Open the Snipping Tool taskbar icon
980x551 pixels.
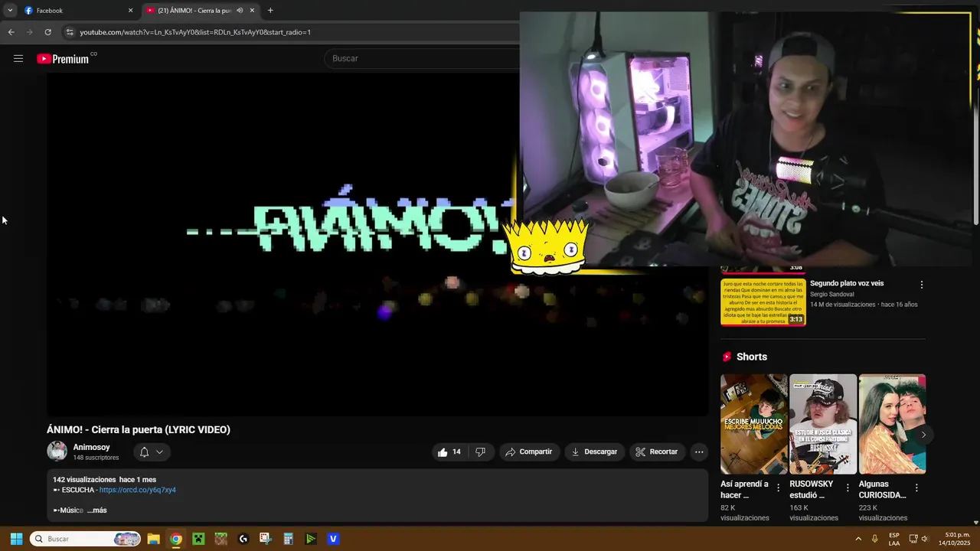[266, 539]
